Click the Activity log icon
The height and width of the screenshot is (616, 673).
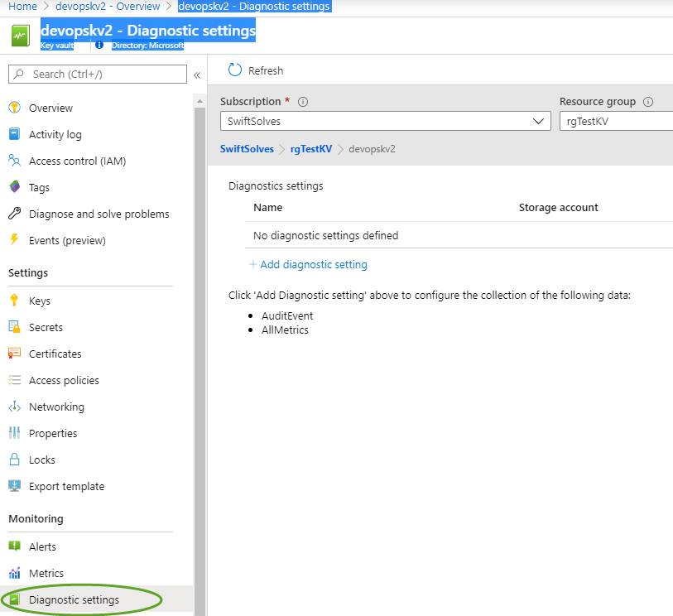14,134
